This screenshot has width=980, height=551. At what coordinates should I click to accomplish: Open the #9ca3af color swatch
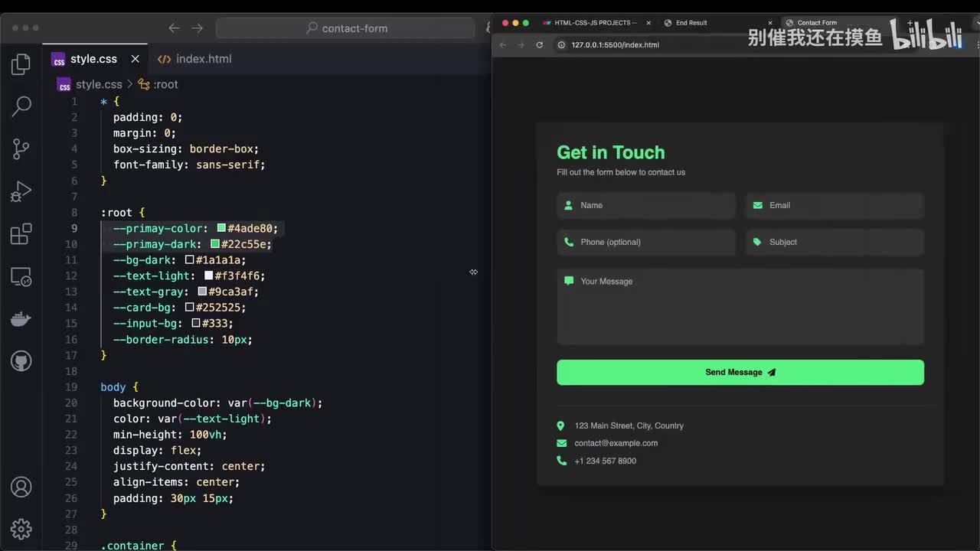(x=202, y=292)
